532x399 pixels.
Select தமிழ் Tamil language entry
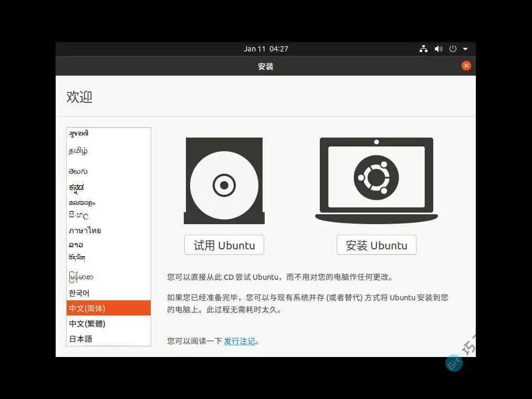coord(109,151)
